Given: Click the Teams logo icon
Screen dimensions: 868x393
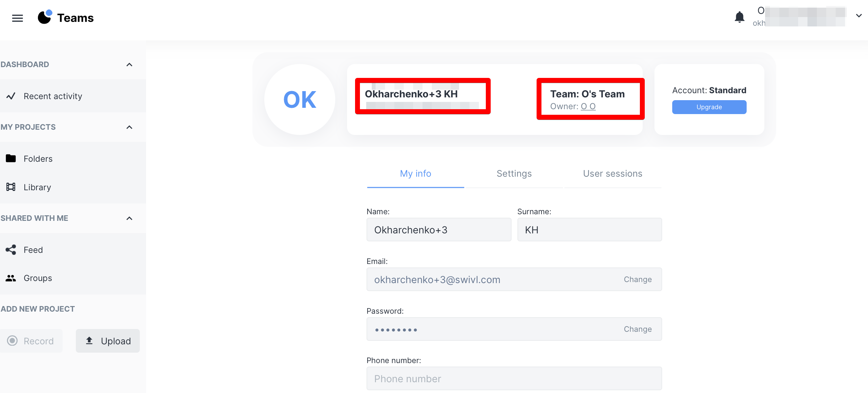Looking at the screenshot, I should point(45,17).
